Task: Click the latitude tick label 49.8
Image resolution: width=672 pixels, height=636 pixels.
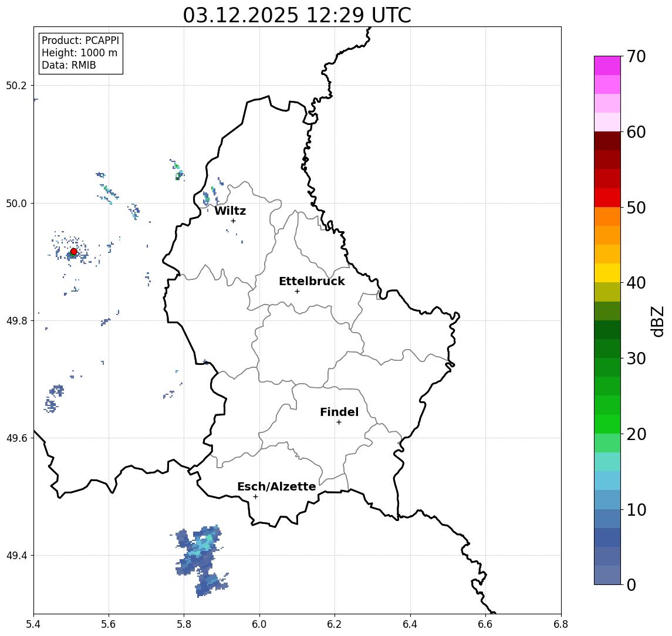Action: tap(16, 320)
